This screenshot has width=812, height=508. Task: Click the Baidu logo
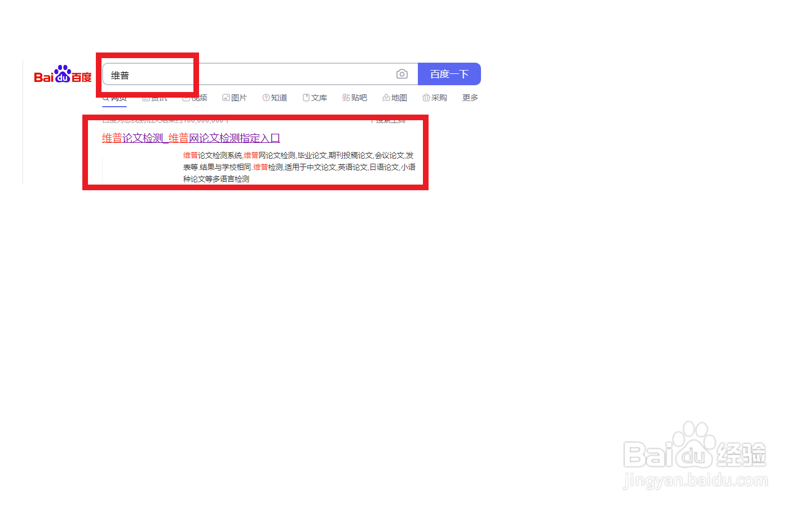(x=63, y=75)
